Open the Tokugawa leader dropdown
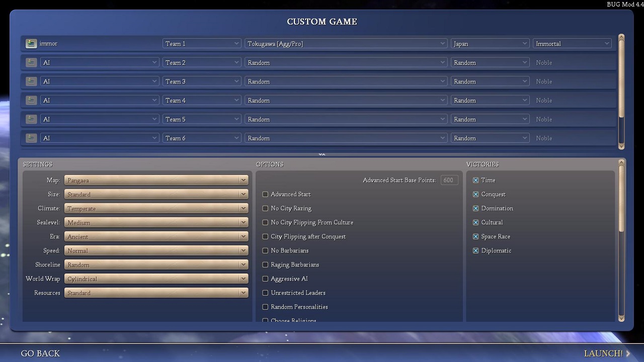This screenshot has height=362, width=644. click(x=346, y=44)
